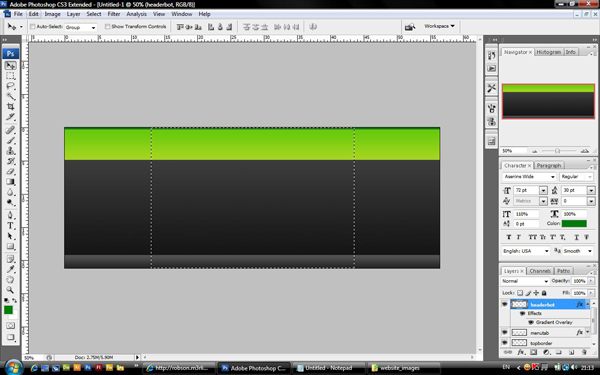Screen dimensions: 600x375
Task: Select the Brush tool
Action: (x=11, y=140)
